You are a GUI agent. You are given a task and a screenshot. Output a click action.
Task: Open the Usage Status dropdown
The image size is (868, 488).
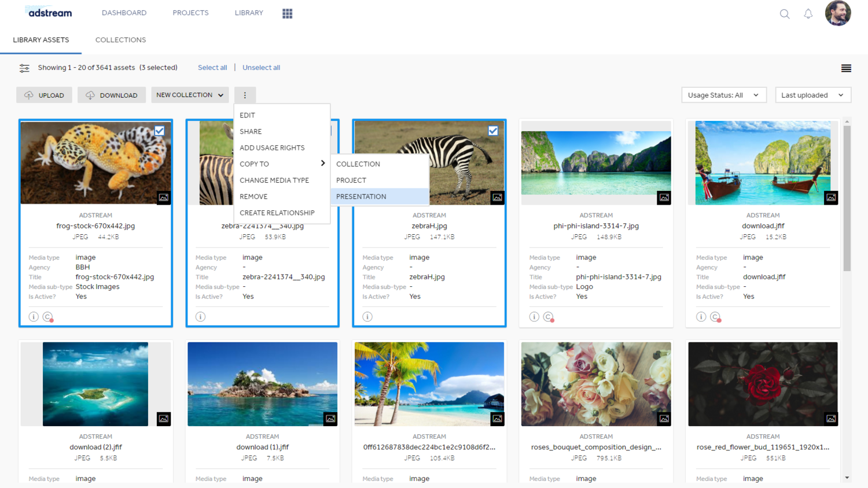click(x=723, y=95)
